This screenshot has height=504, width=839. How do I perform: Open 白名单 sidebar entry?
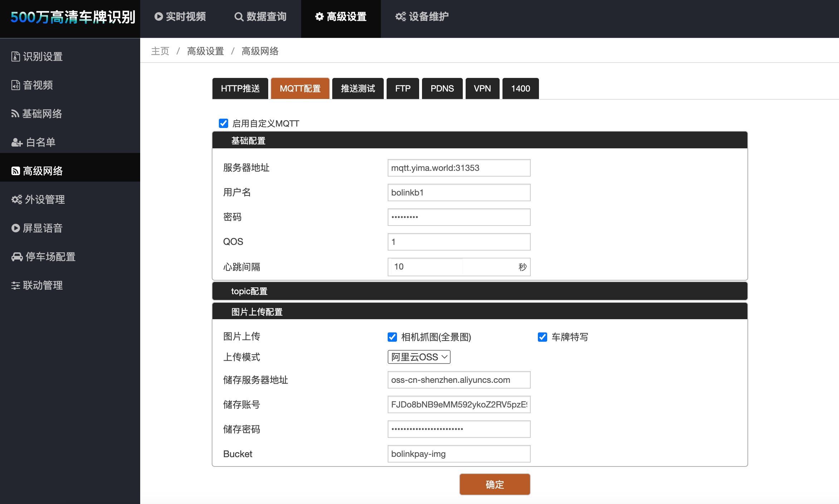[70, 142]
